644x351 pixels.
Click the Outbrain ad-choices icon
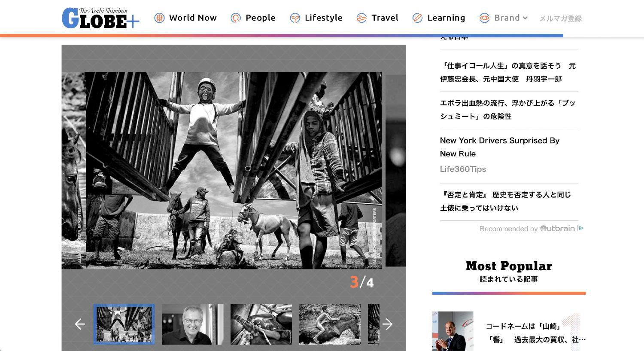click(x=581, y=229)
